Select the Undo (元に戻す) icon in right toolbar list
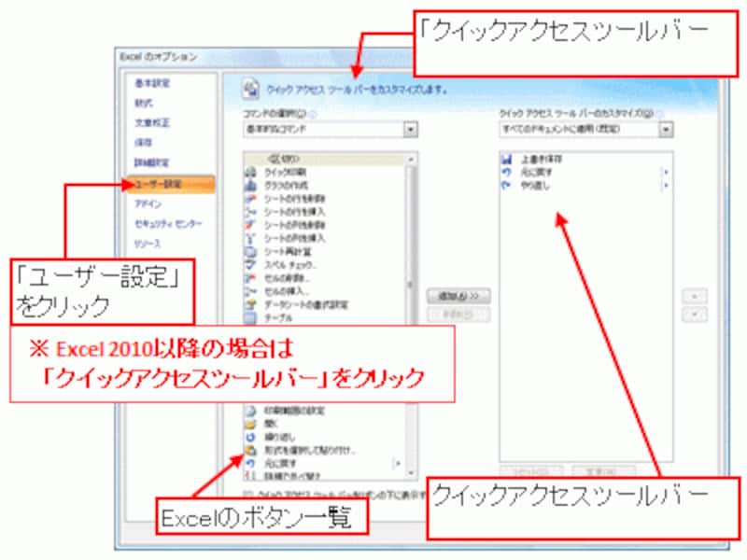The width and height of the screenshot is (747, 560). [507, 173]
